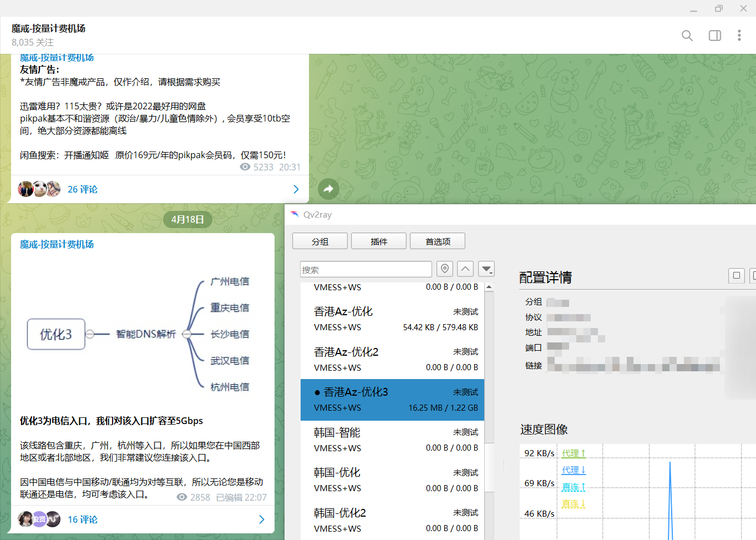Screen dimensions: 756x540
Task: Select the 香港Az-优化 connection
Action: click(x=392, y=319)
